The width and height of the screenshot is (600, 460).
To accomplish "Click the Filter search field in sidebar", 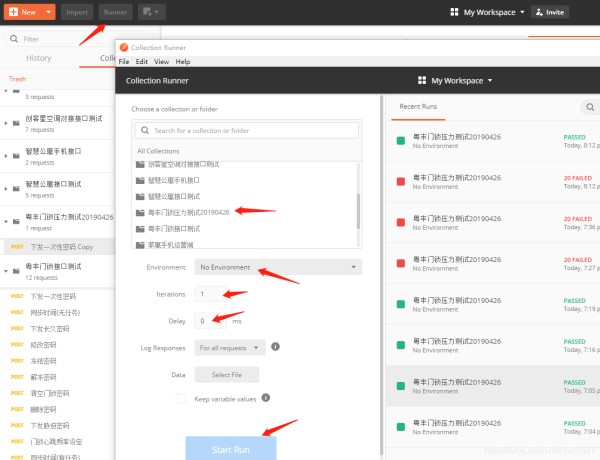I will click(78, 39).
